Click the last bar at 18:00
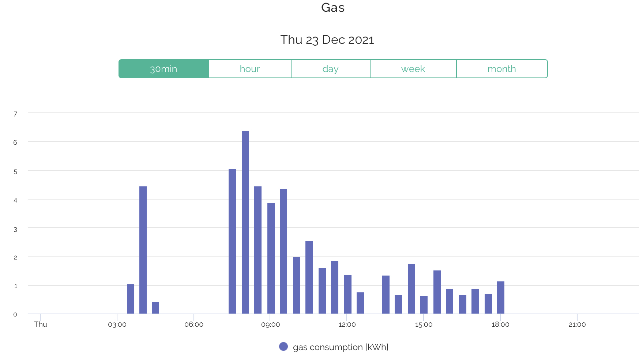Viewport: 639px width, 364px height. click(x=501, y=297)
